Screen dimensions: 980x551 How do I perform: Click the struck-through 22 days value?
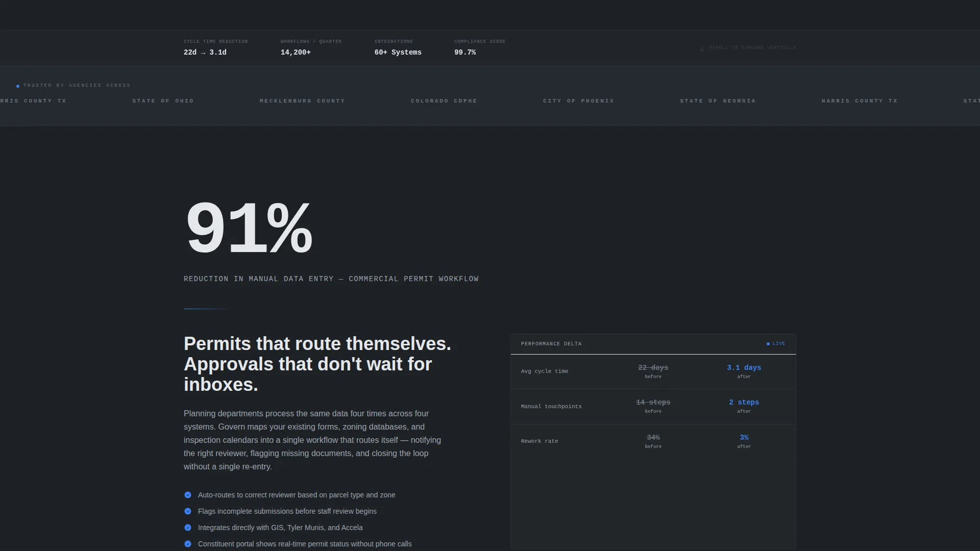pos(653,368)
